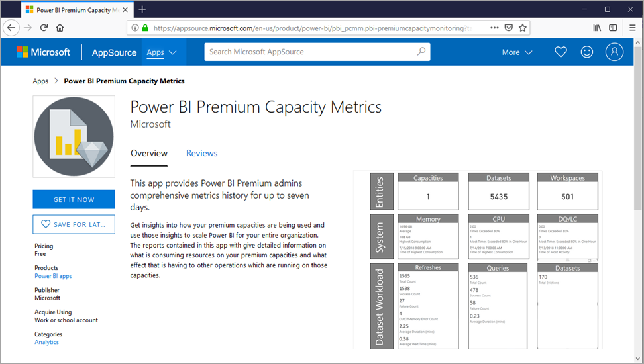Screen dimensions: 644x364
Task: Open the Power BI apps product link
Action: [x=53, y=276]
